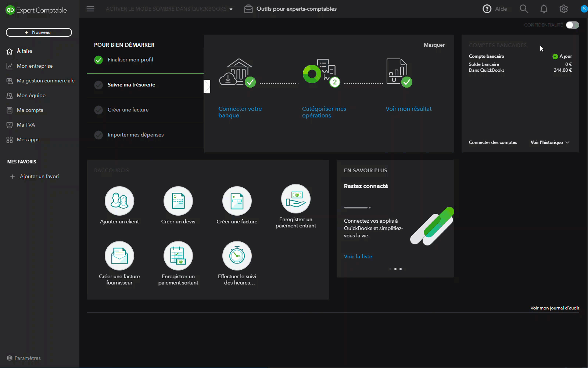Click the Mon équipe people icon
Screen dimensions: 588x368
click(10, 96)
